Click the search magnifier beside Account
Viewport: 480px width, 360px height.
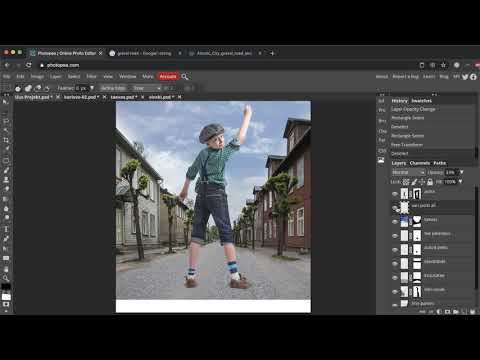(x=185, y=77)
